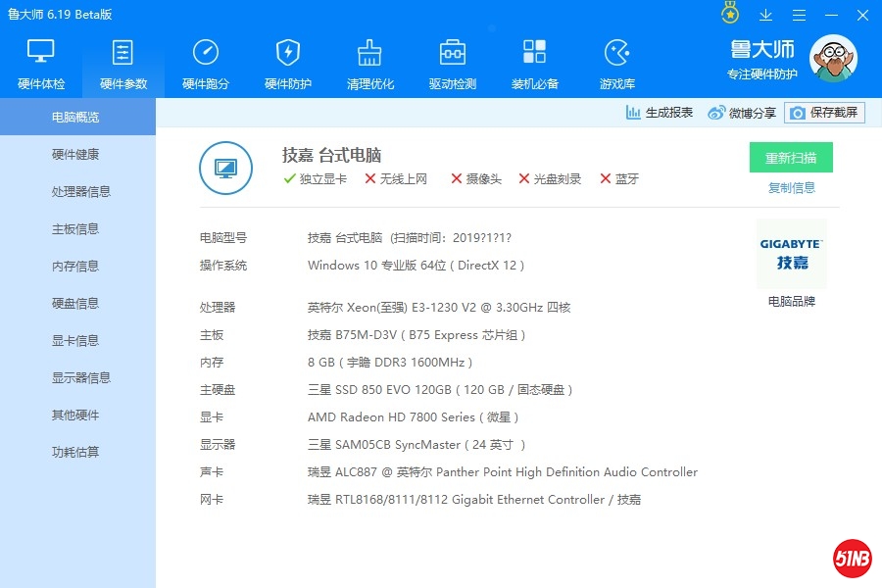Open the 游戏库 game library

coord(617,64)
